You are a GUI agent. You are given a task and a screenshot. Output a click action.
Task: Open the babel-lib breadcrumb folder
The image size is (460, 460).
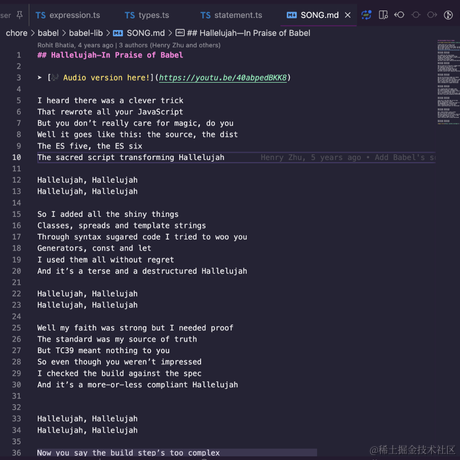[x=86, y=33]
